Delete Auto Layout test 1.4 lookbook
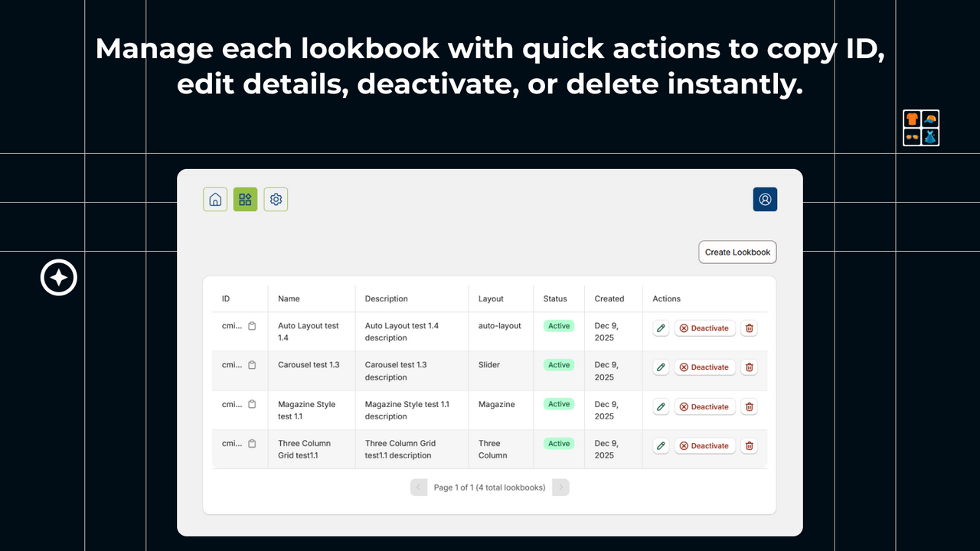Image resolution: width=980 pixels, height=551 pixels. pos(750,328)
